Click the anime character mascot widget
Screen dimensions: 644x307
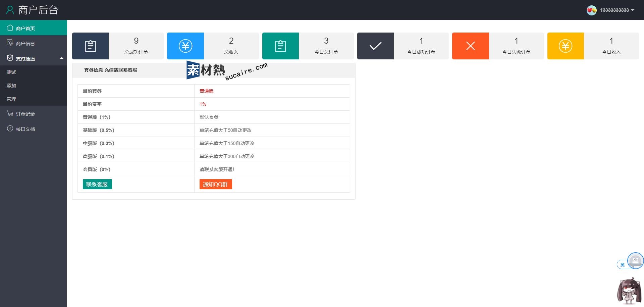tap(630, 291)
